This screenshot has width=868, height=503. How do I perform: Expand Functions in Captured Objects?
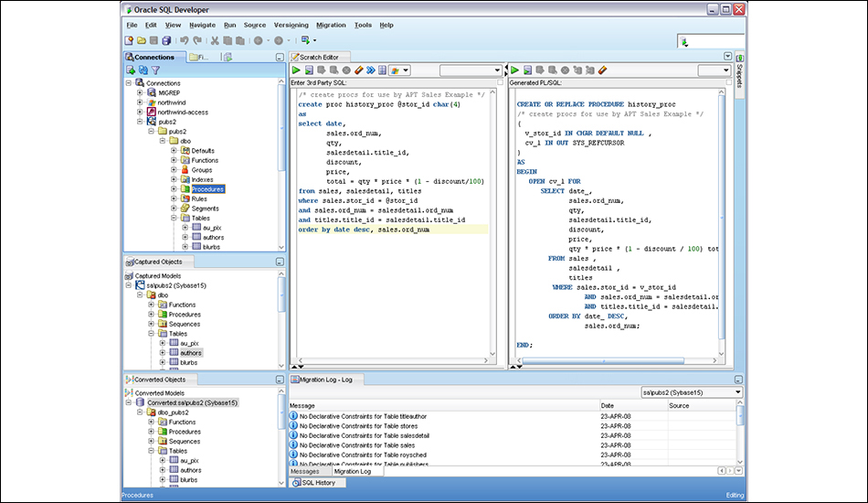coord(151,305)
